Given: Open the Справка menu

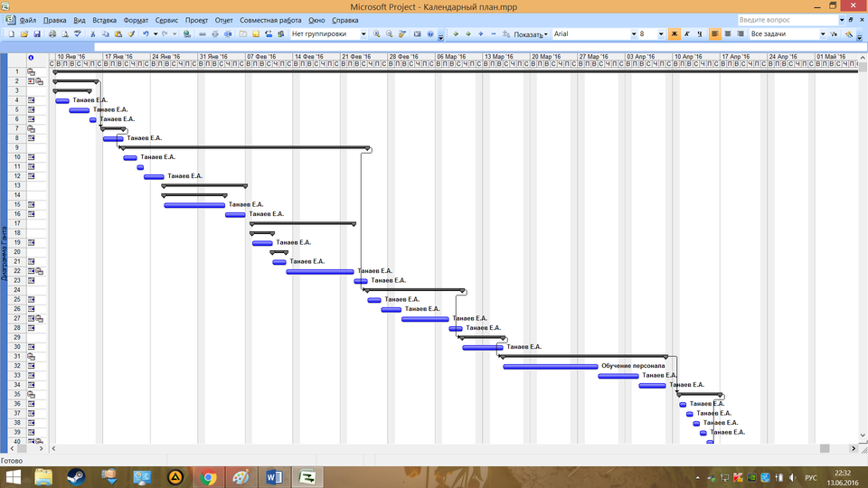Looking at the screenshot, I should click(x=344, y=20).
